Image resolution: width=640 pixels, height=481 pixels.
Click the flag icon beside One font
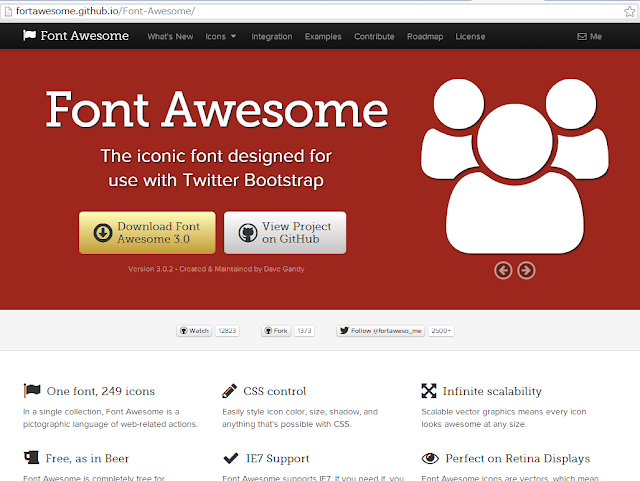32,391
